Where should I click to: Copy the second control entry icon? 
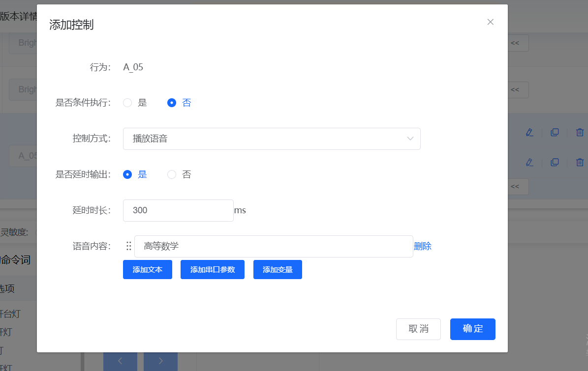coord(555,162)
